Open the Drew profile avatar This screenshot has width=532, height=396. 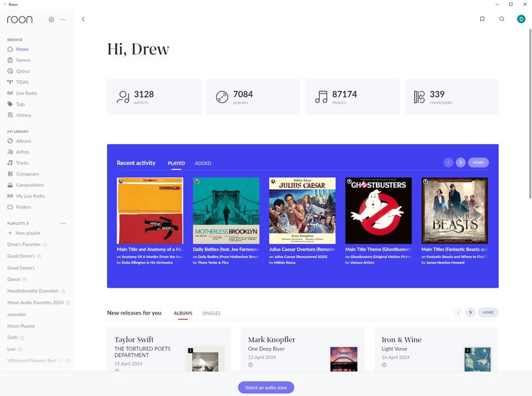521,19
